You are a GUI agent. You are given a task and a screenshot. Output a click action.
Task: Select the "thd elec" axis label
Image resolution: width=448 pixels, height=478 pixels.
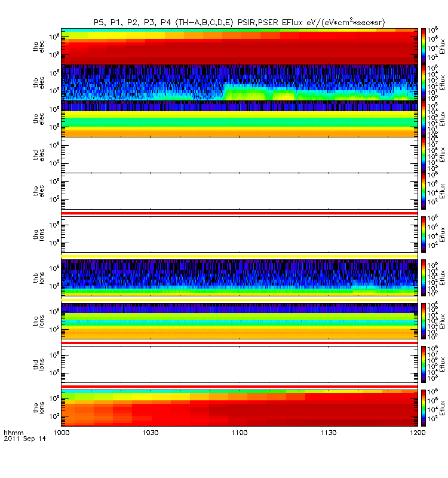point(38,155)
